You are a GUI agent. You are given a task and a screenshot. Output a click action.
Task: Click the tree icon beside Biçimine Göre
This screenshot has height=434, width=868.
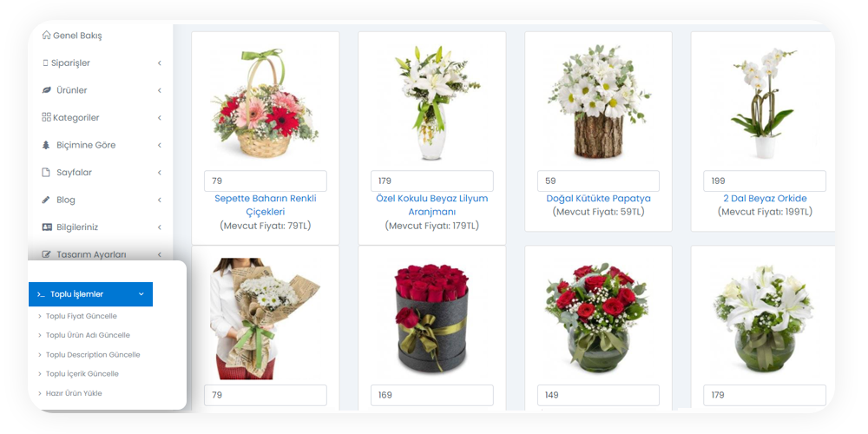click(47, 145)
